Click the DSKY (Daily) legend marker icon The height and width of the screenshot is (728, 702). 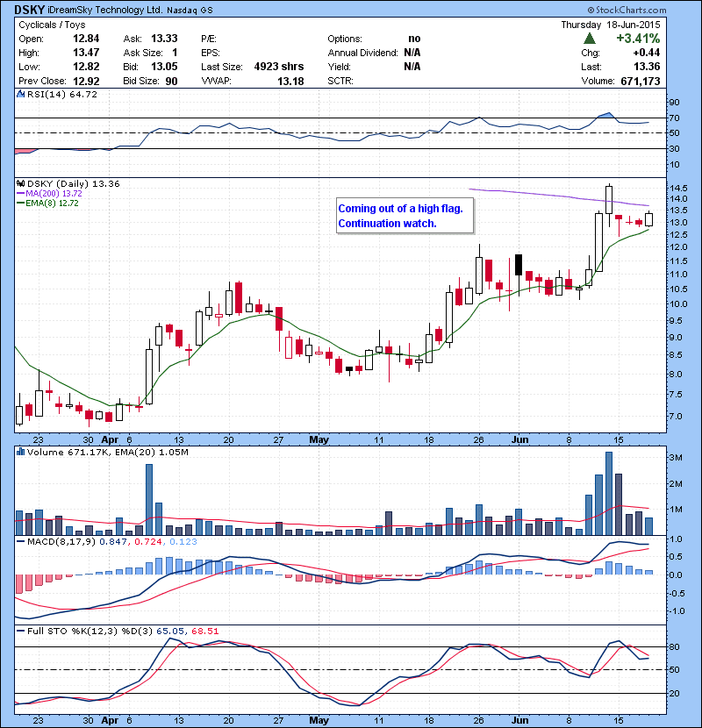pyautogui.click(x=22, y=182)
